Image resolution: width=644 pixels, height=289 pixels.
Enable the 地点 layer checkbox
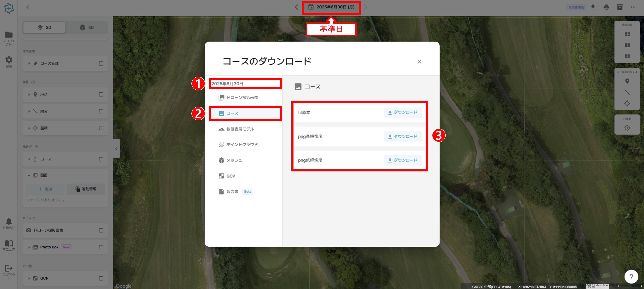[x=101, y=95]
